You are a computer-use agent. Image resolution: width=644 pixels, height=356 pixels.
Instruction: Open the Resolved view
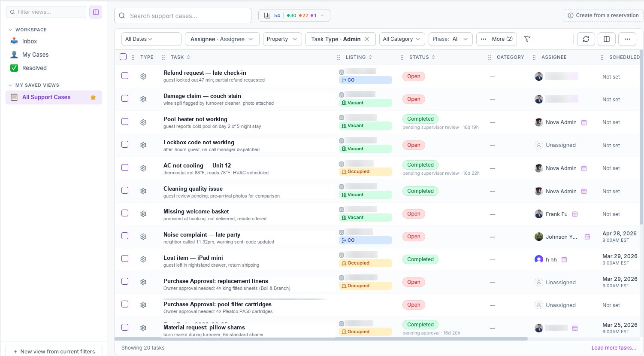pos(34,68)
